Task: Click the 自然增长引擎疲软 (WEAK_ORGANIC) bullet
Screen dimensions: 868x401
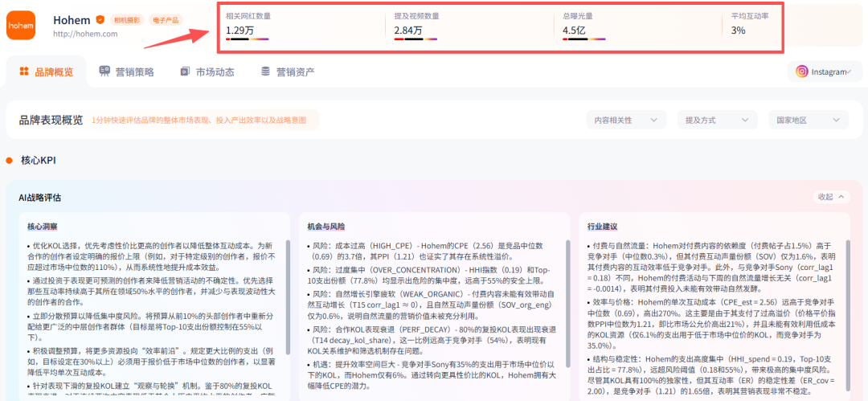Action: coord(432,305)
